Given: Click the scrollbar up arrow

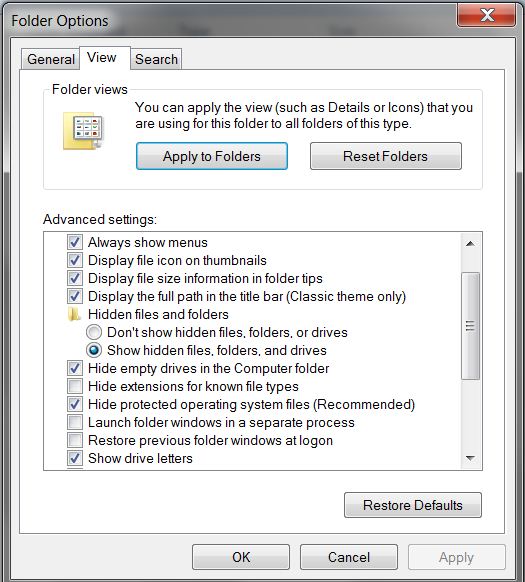Looking at the screenshot, I should coord(470,243).
